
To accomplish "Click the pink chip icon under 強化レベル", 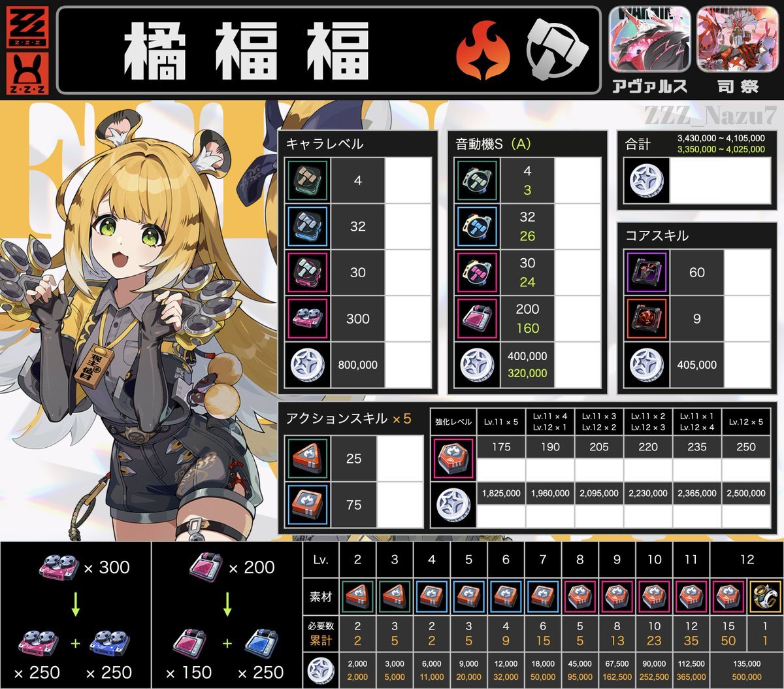I will pos(453,459).
